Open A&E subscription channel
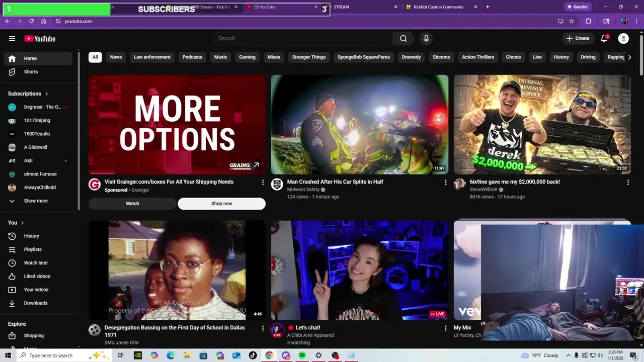The width and height of the screenshot is (644, 362). coord(38,161)
